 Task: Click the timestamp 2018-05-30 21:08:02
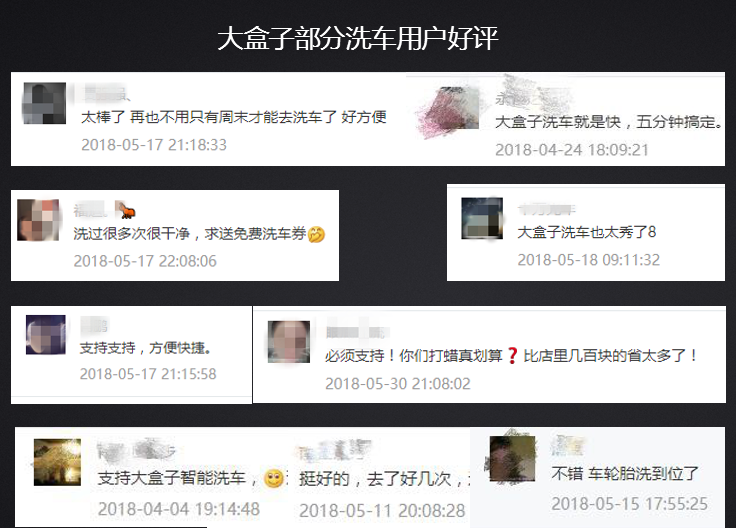coord(398,384)
